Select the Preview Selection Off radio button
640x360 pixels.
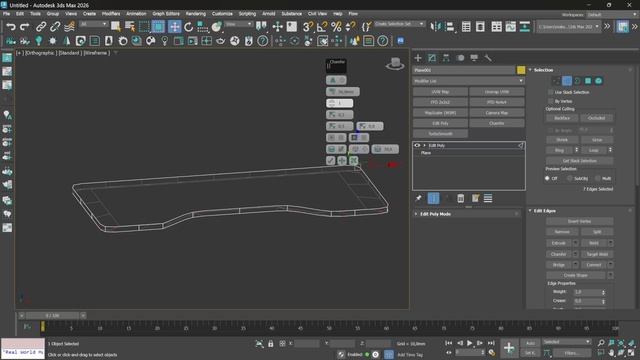click(x=547, y=178)
